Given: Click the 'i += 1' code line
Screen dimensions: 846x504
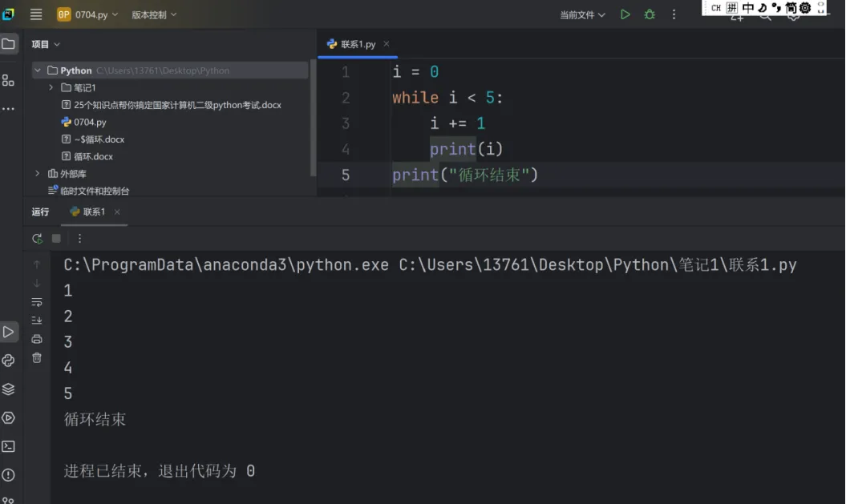Looking at the screenshot, I should (458, 123).
